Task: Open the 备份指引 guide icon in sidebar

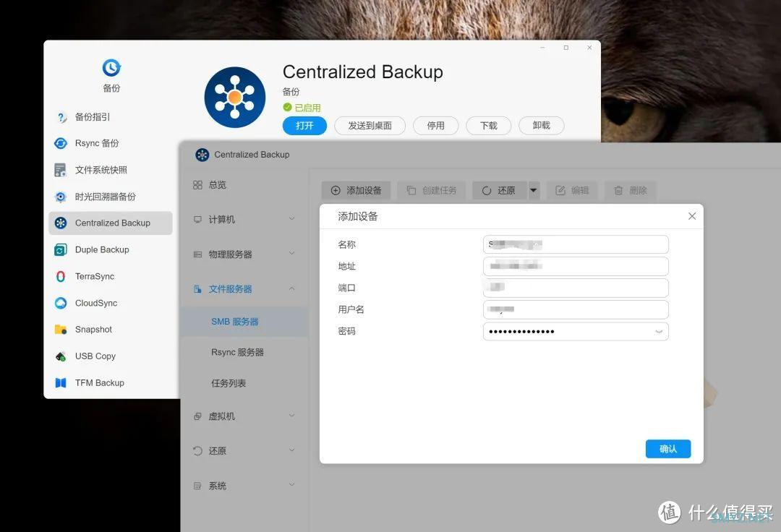Action: pos(61,117)
